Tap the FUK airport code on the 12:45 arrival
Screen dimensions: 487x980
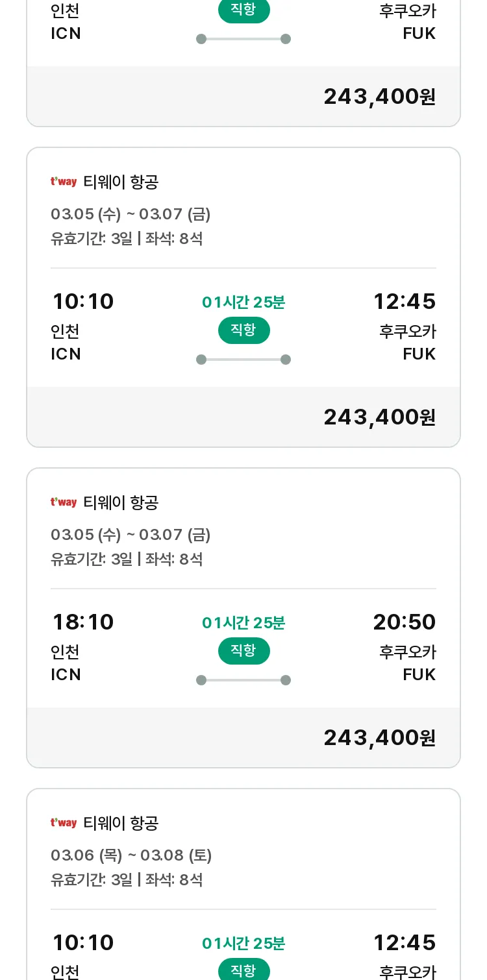tap(419, 354)
